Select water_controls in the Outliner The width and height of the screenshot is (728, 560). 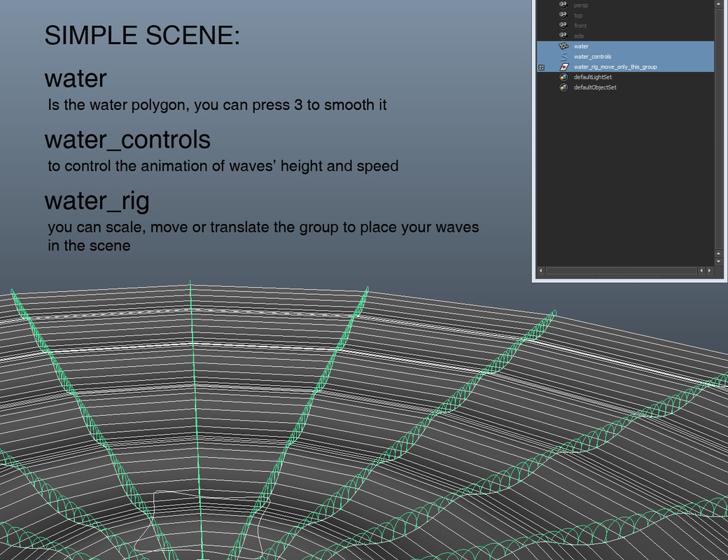[x=592, y=56]
